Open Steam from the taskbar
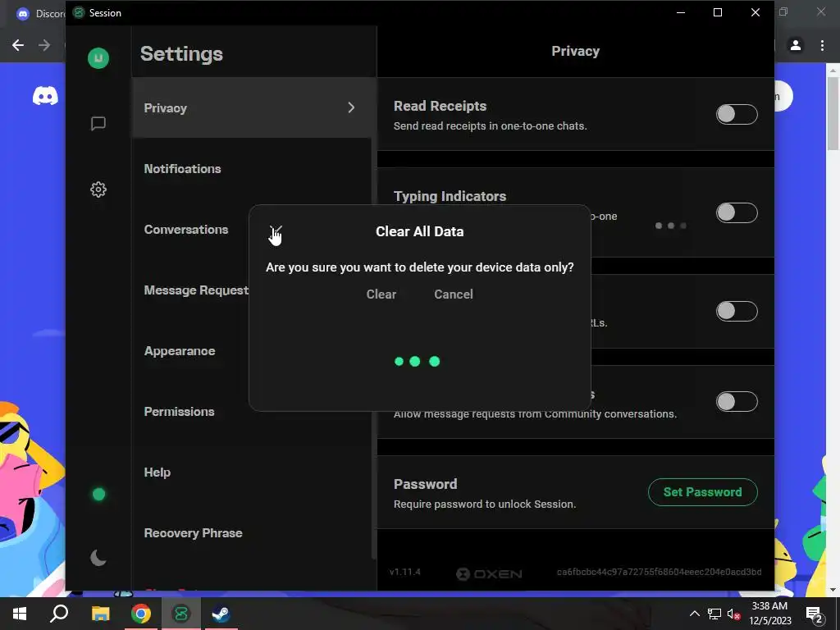The width and height of the screenshot is (840, 630). click(221, 614)
